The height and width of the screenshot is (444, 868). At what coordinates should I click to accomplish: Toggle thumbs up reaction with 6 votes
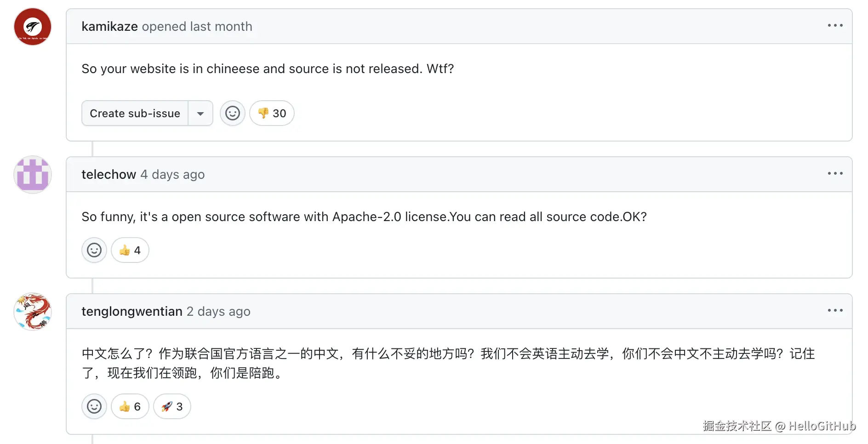[130, 406]
